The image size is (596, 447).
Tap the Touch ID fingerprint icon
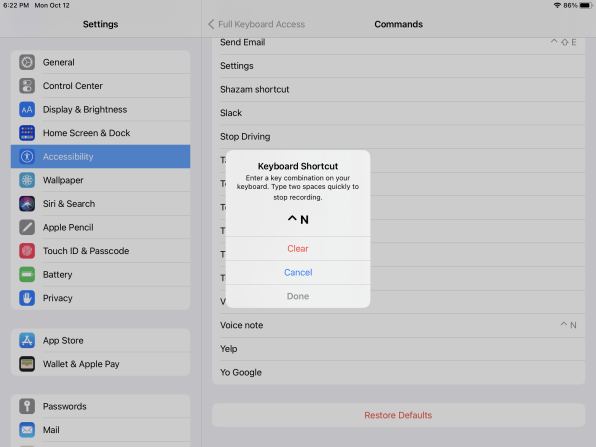tap(27, 251)
